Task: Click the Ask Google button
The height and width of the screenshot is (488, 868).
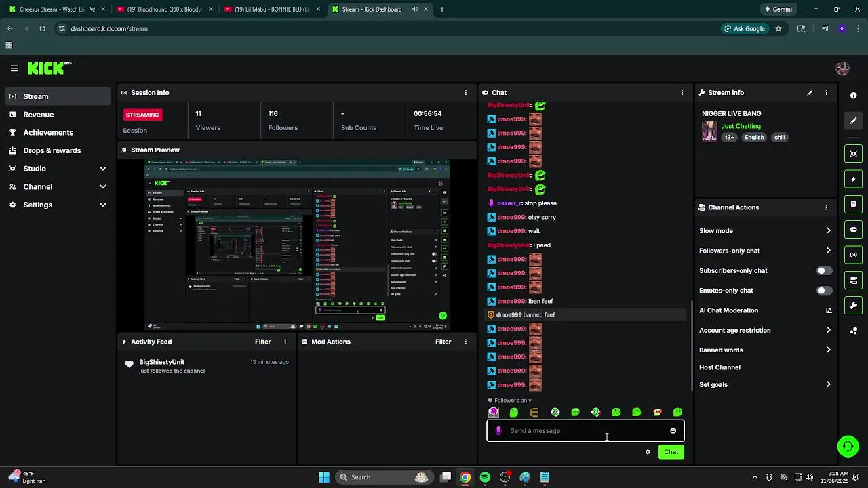Action: coord(745,28)
